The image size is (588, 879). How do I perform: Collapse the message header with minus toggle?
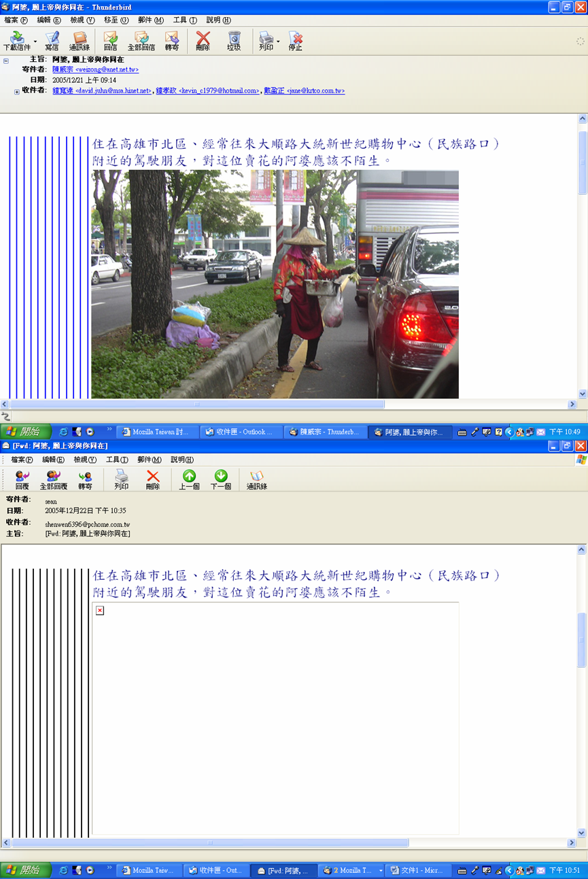pyautogui.click(x=6, y=61)
